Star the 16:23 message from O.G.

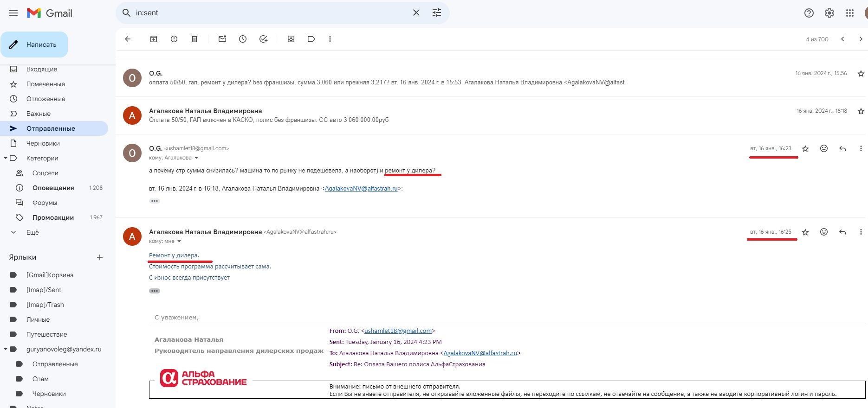[x=805, y=149]
